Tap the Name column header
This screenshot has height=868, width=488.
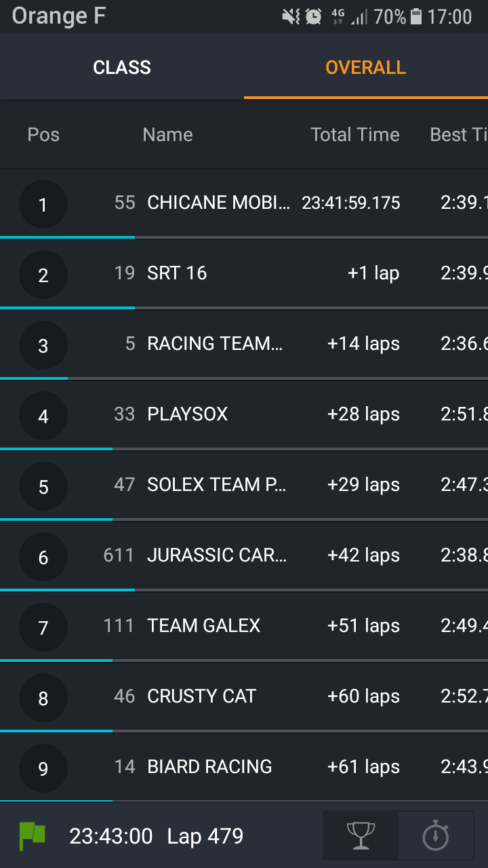[167, 135]
